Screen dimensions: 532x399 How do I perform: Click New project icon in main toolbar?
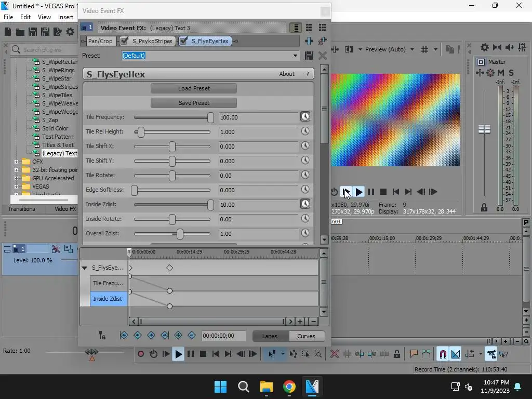point(7,32)
